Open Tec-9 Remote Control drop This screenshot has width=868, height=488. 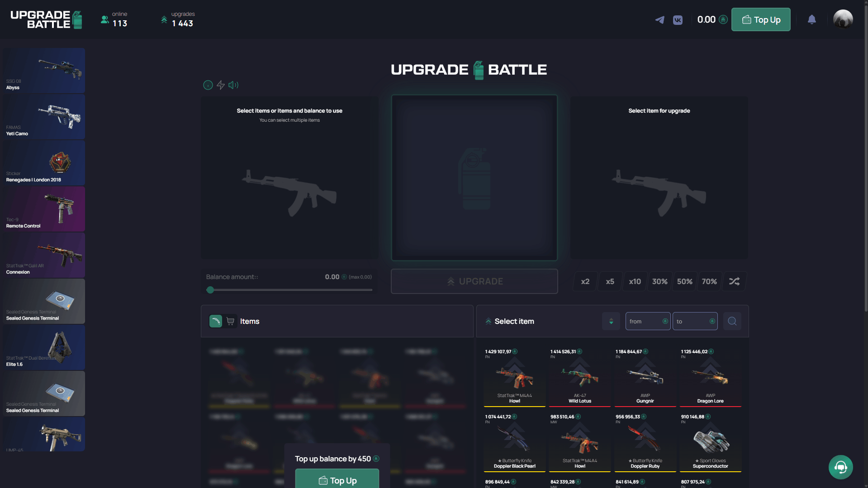(x=44, y=209)
